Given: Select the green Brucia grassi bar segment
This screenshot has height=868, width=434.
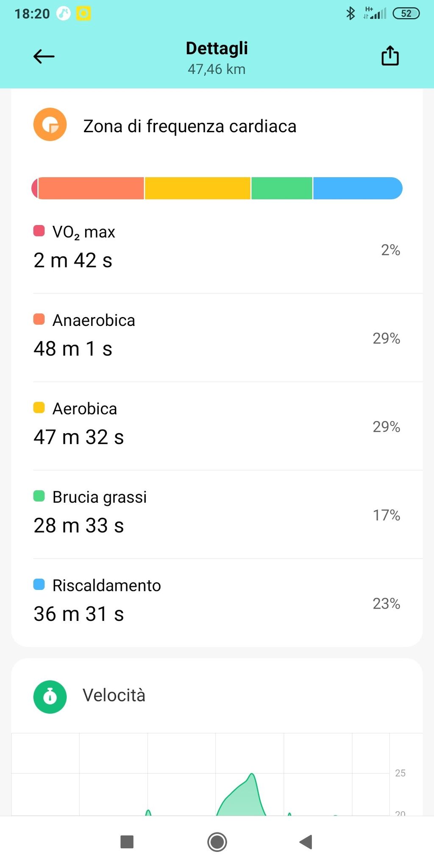Looking at the screenshot, I should (282, 188).
